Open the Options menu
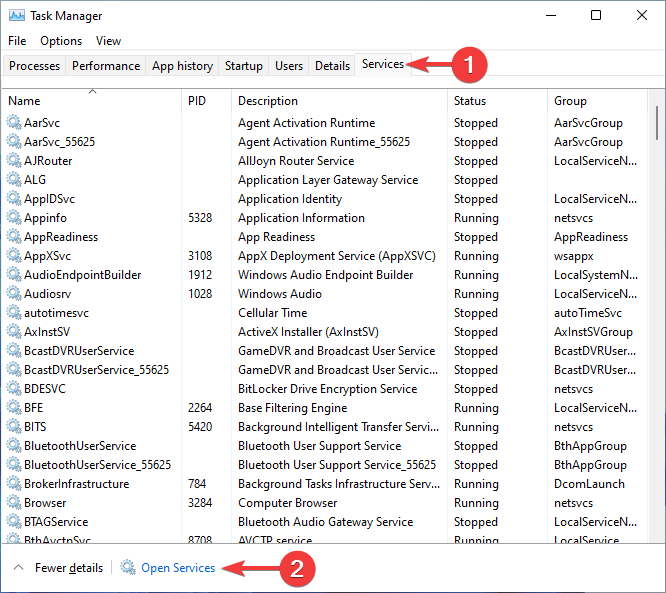 tap(61, 41)
